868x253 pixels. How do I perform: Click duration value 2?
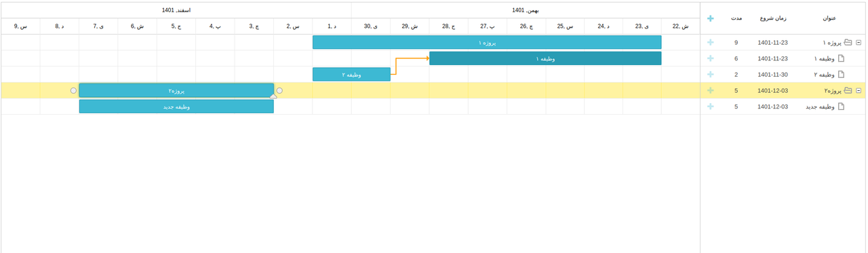point(736,75)
